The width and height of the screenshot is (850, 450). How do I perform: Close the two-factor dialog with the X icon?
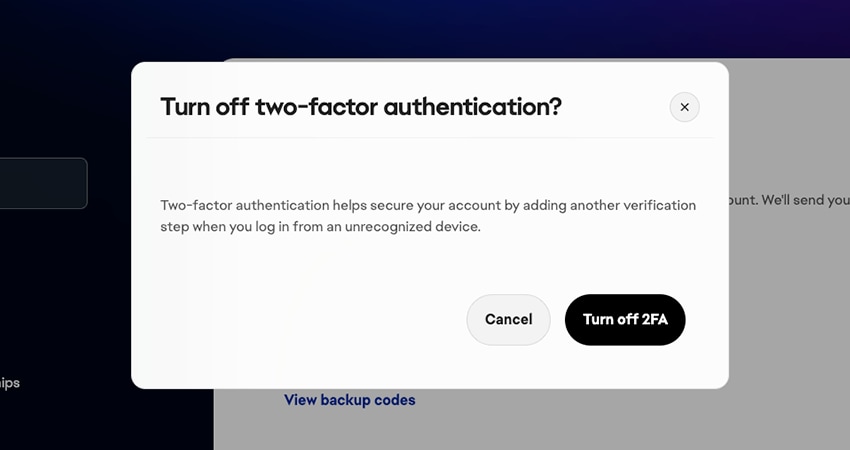684,107
